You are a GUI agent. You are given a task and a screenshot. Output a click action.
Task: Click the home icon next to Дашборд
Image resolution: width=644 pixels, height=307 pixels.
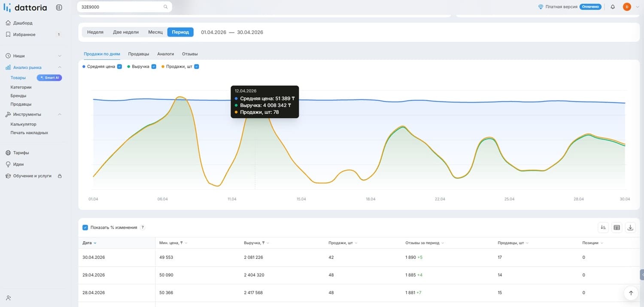[8, 23]
